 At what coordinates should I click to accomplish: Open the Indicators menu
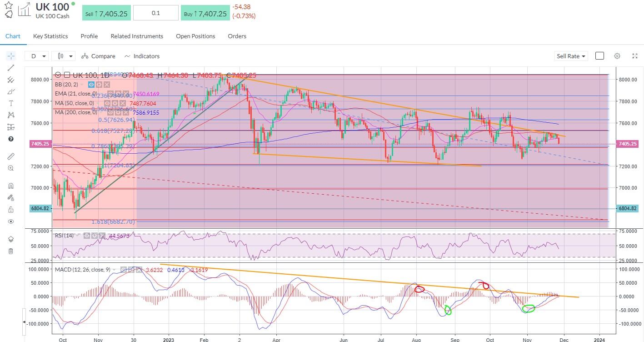[x=143, y=56]
